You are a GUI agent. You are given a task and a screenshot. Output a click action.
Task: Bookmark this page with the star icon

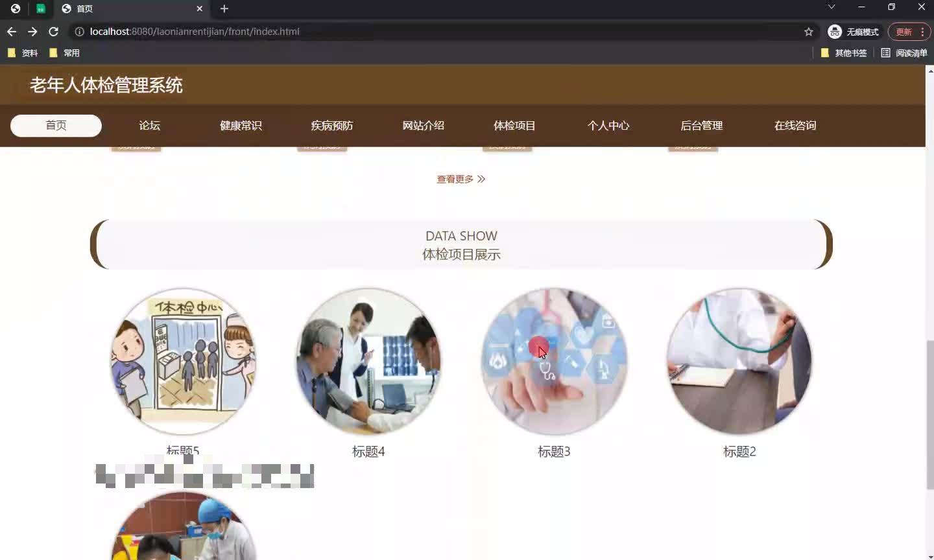pos(809,31)
